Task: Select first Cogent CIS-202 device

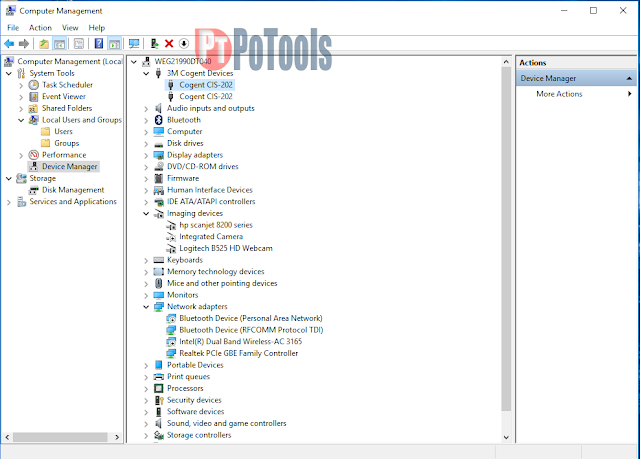Action: [206, 85]
